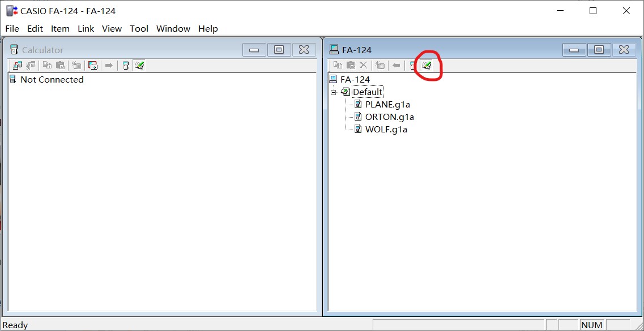Maximize the Calculator child window

coord(279,50)
